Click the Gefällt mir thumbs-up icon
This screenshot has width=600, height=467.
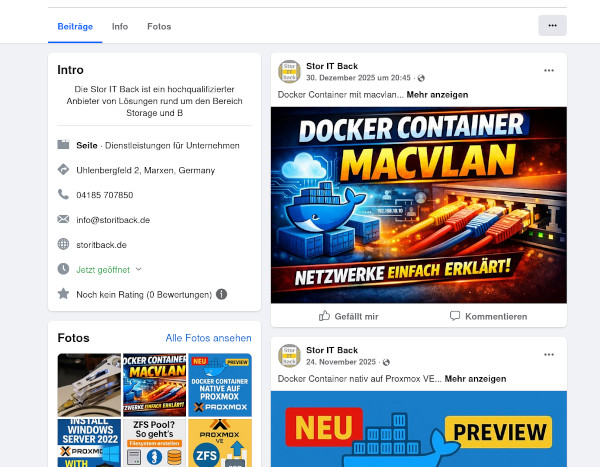coord(324,316)
